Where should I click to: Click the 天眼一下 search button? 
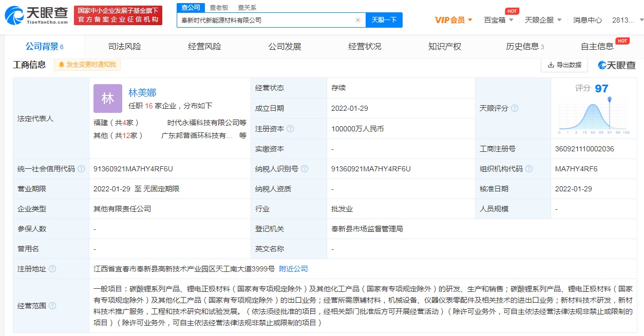pos(384,20)
